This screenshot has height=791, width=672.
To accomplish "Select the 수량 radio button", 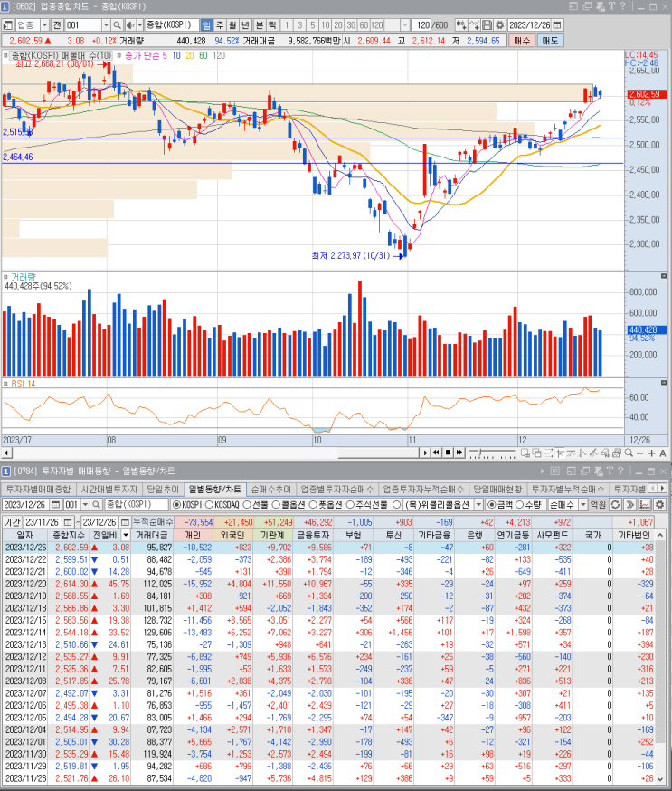I will [x=520, y=504].
